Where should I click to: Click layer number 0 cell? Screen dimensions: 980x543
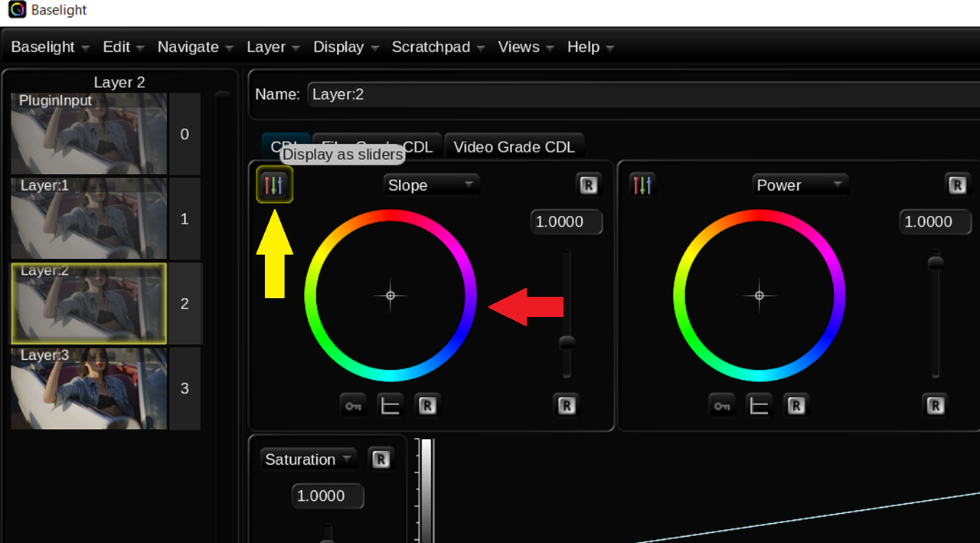185,134
